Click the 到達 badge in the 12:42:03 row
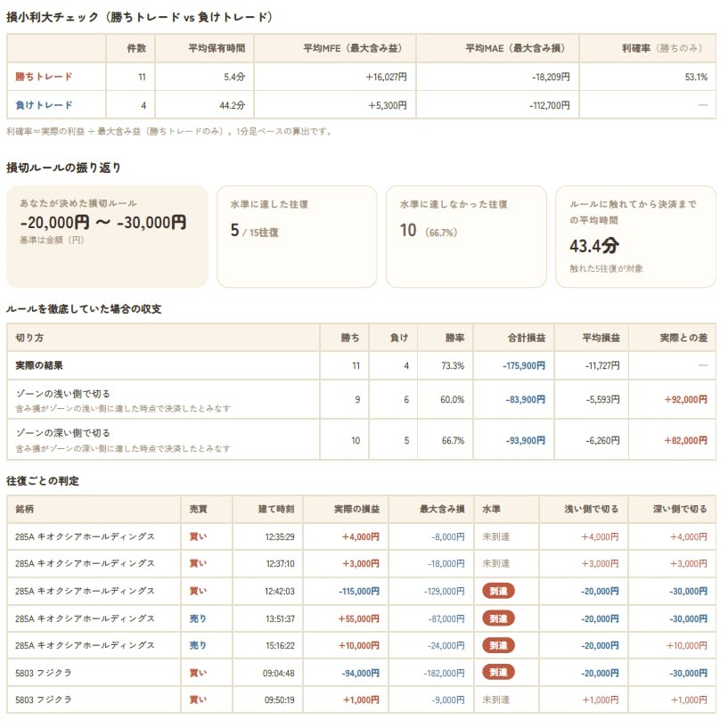The height and width of the screenshot is (728, 728). (498, 591)
